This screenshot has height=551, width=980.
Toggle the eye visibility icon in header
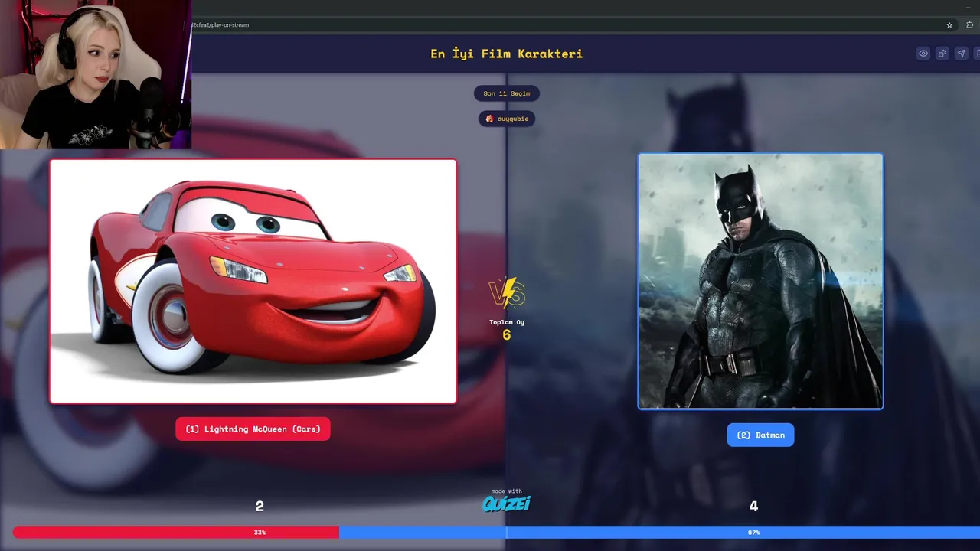click(x=923, y=54)
